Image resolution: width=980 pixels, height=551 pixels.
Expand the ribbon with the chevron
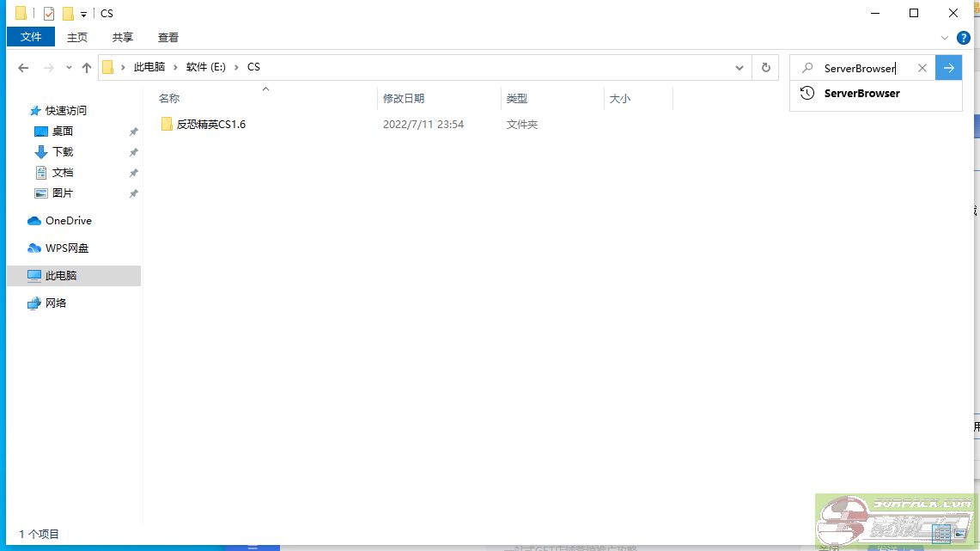tap(945, 38)
